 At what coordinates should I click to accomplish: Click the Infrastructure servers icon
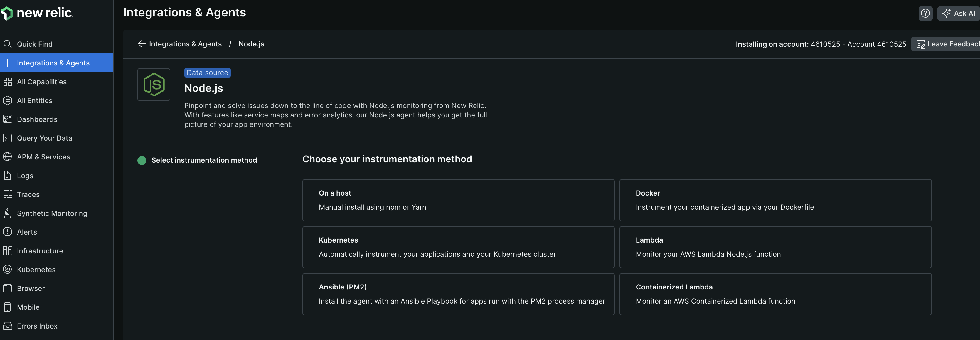point(7,251)
